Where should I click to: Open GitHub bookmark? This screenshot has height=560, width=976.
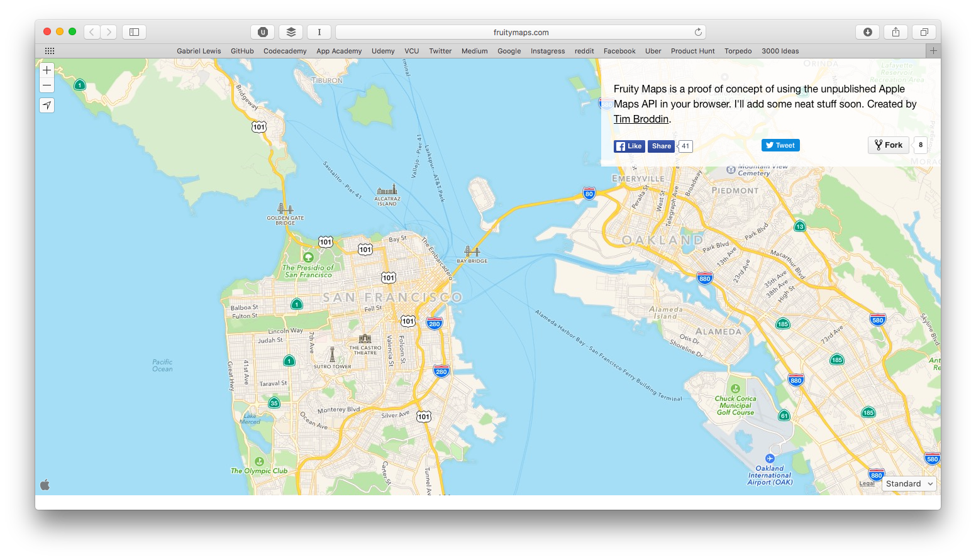(x=242, y=51)
